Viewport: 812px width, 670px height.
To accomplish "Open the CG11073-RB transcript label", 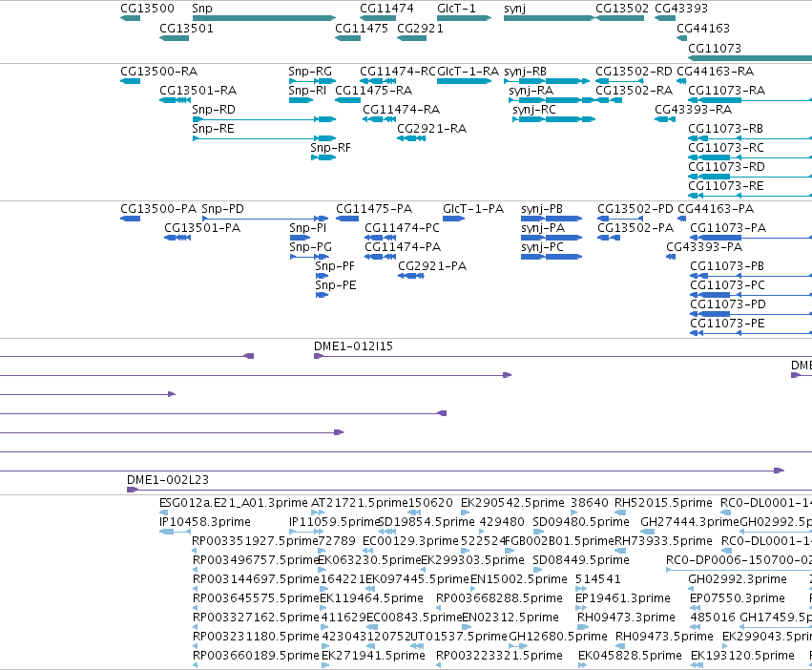I will [725, 129].
